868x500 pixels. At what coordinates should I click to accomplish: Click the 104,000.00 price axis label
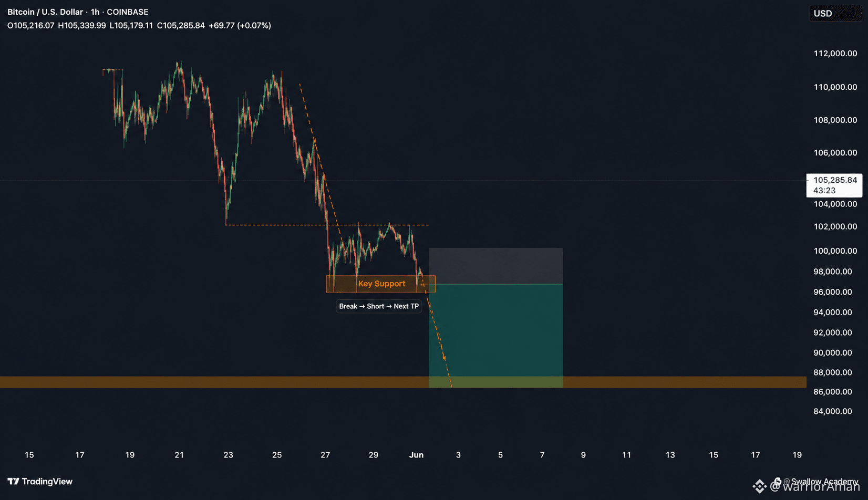835,204
